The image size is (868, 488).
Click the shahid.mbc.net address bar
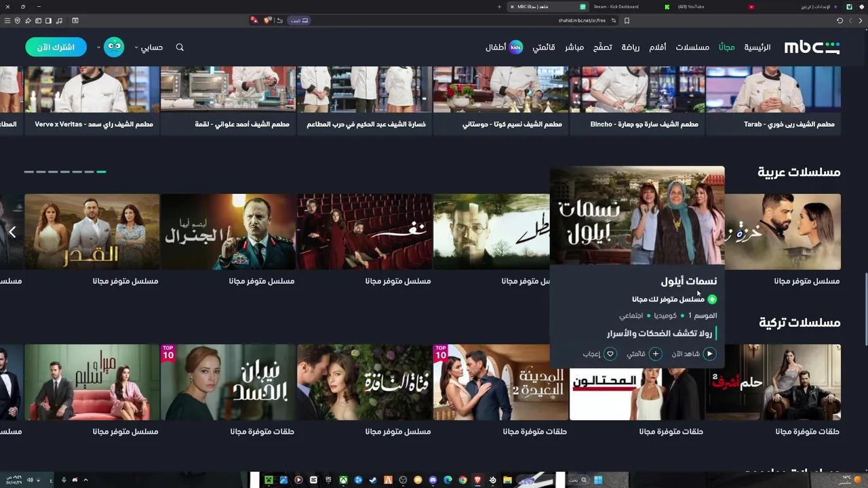582,20
